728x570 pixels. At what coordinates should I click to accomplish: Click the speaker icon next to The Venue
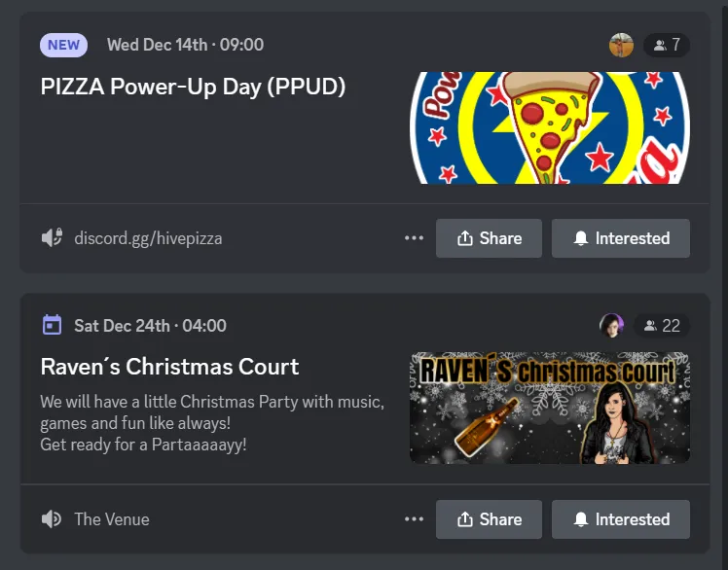tap(51, 519)
